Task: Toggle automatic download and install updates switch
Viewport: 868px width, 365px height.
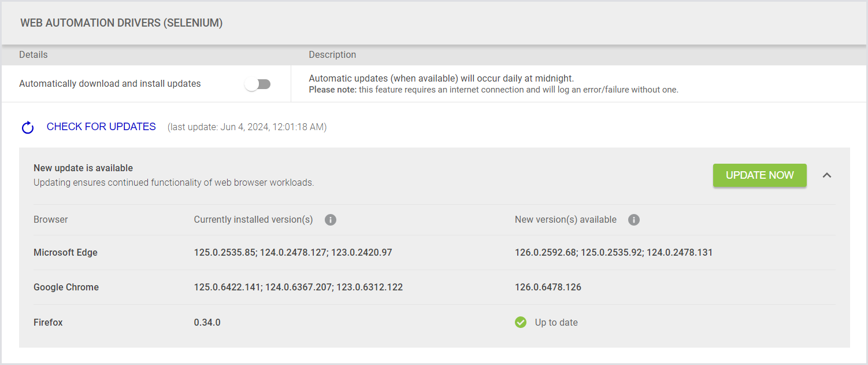Action: coord(258,84)
